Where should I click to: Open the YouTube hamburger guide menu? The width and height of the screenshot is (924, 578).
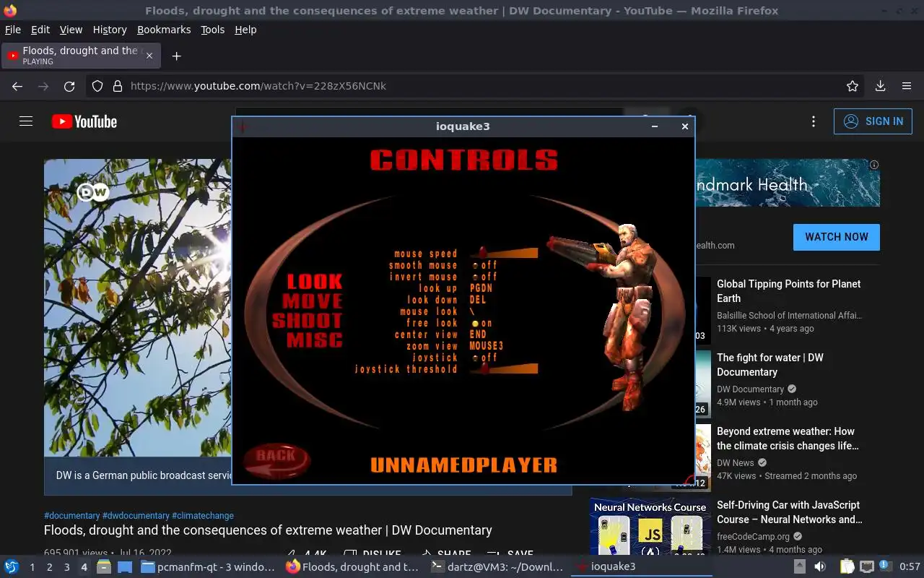click(26, 121)
